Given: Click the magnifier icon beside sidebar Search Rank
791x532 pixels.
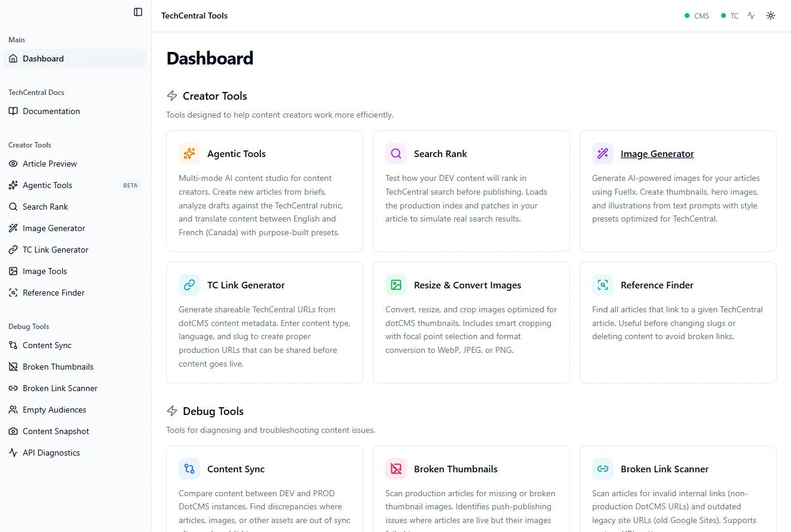Looking at the screenshot, I should [x=13, y=207].
